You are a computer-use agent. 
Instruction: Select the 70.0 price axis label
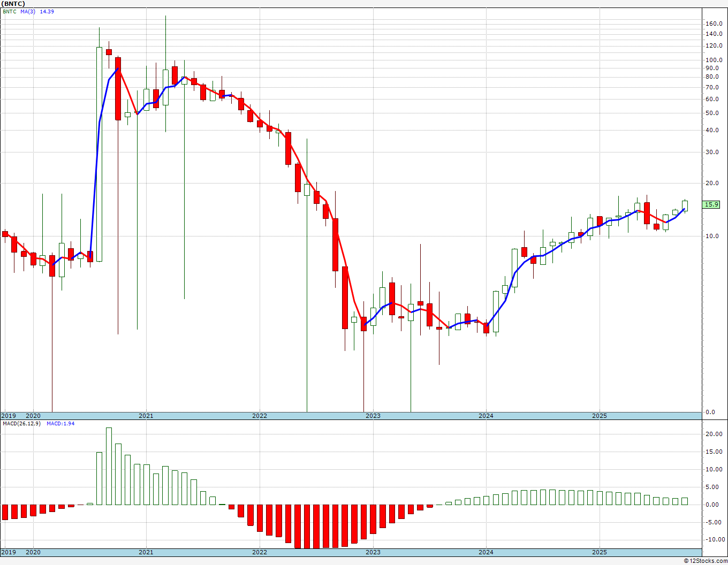712,87
